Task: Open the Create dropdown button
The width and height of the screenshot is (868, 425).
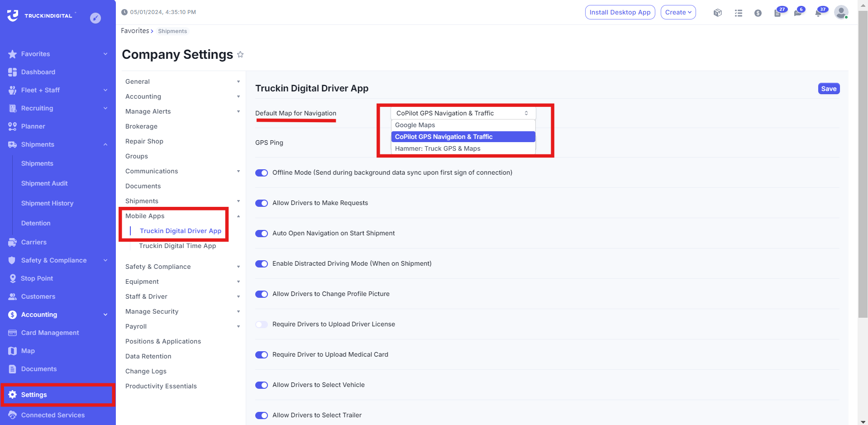Action: [678, 12]
